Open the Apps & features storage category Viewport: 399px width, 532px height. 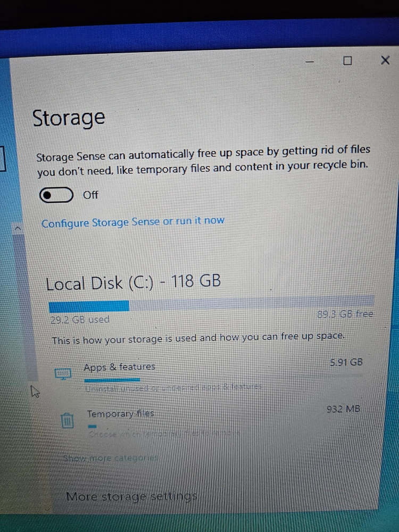tap(207, 375)
